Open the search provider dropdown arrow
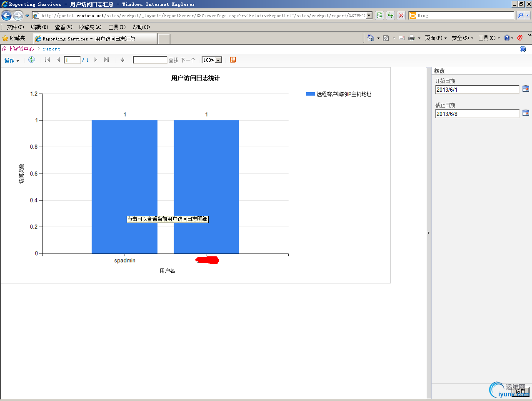The image size is (532, 401). tap(527, 15)
